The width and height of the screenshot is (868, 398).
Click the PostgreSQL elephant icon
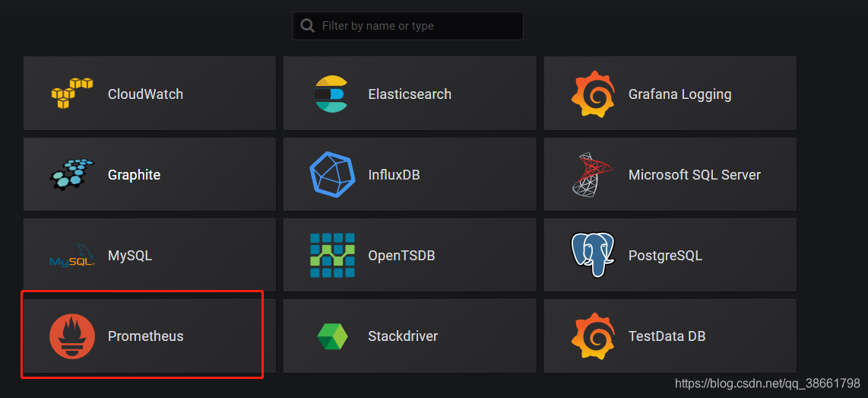point(594,255)
